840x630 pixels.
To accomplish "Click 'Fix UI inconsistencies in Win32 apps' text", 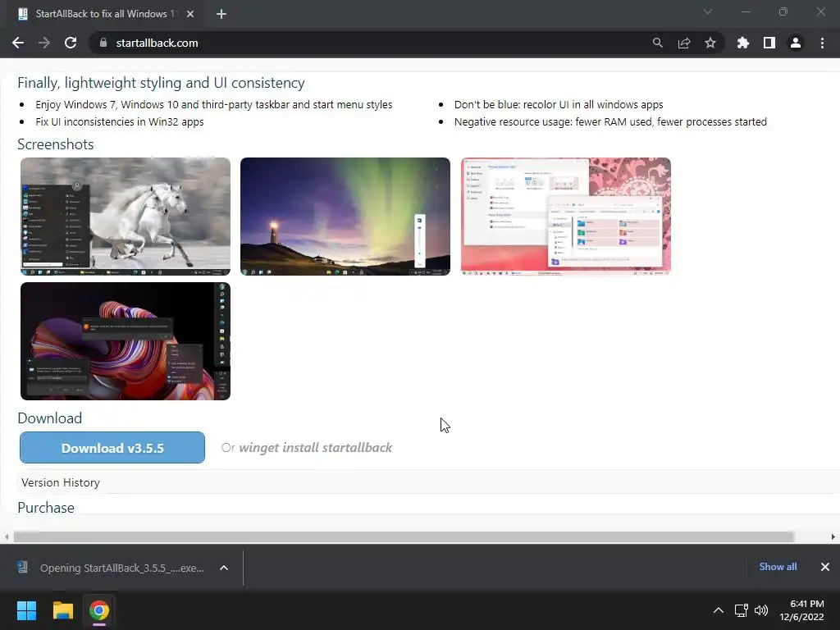I will 120,121.
